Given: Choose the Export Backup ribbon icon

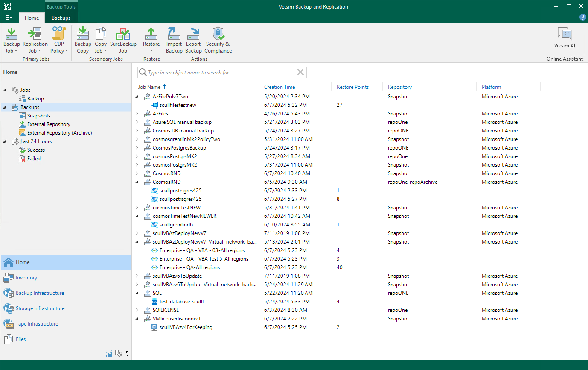Looking at the screenshot, I should tap(193, 40).
